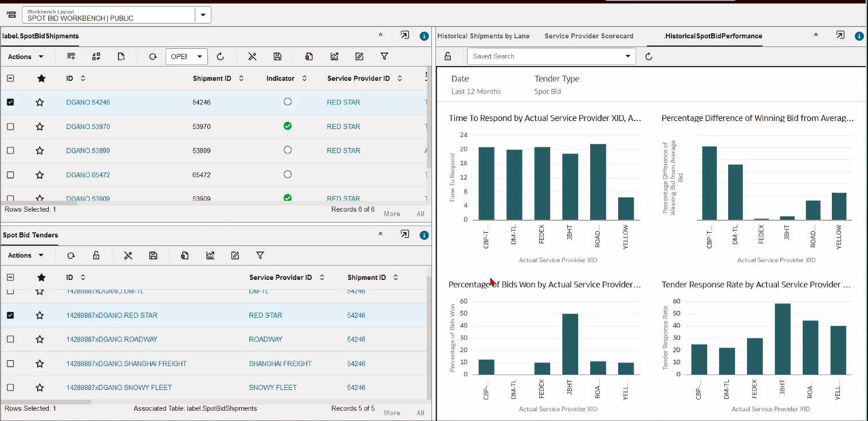
Task: Check the ROADWAY tender row checkbox
Action: click(10, 340)
